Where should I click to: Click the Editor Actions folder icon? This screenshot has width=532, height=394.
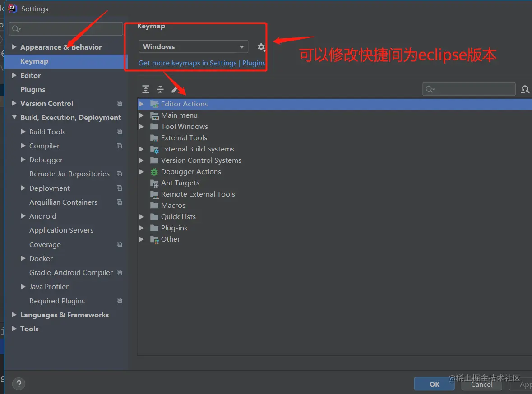click(x=154, y=104)
